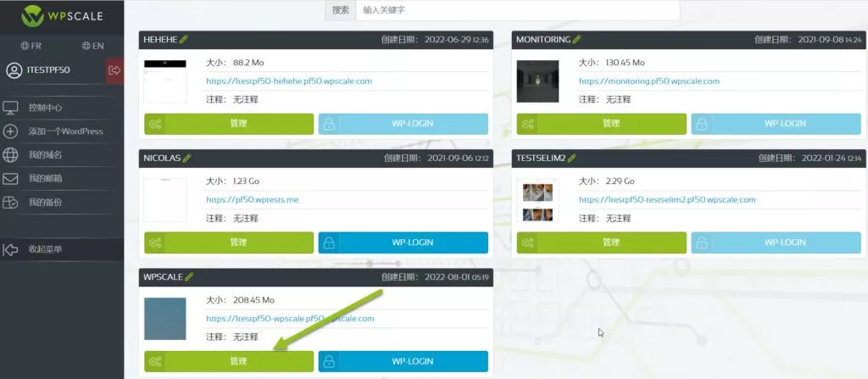
Task: Click gears icon on WPSCALE 管理 button
Action: tap(156, 361)
